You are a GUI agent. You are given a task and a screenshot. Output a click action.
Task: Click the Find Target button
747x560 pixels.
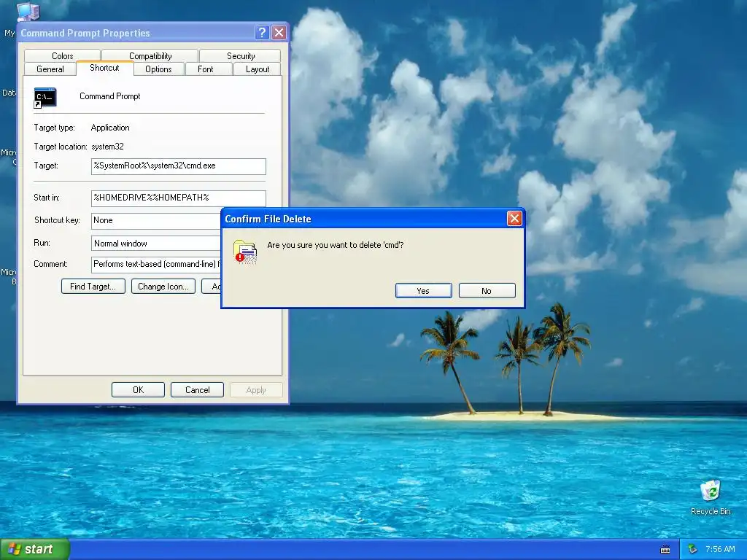click(93, 286)
